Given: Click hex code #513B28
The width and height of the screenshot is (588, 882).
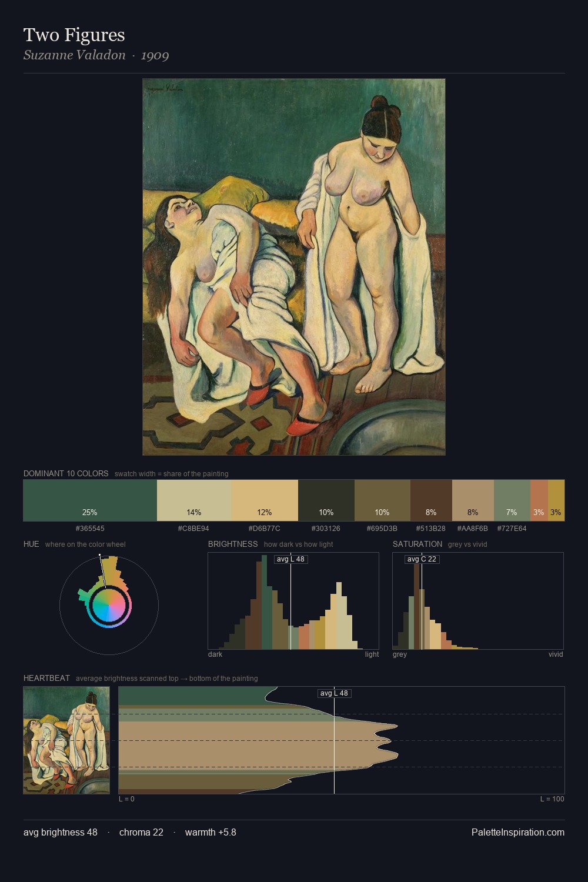Looking at the screenshot, I should click(x=431, y=529).
